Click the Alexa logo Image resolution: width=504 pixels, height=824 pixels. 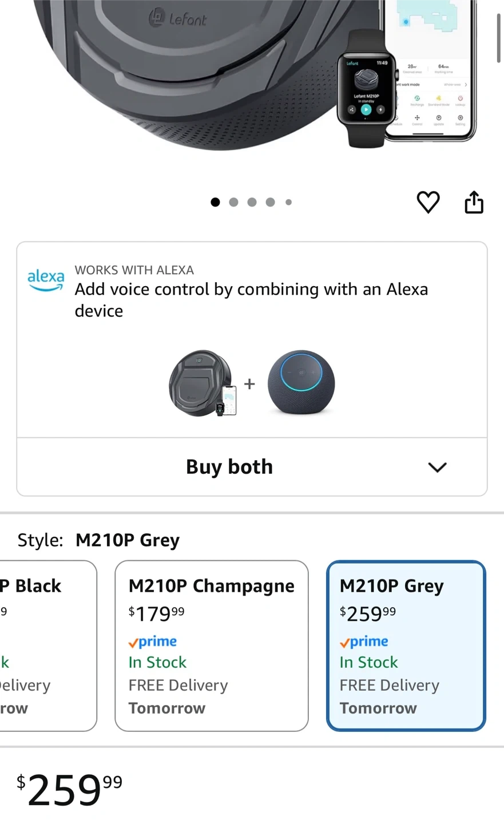click(46, 279)
